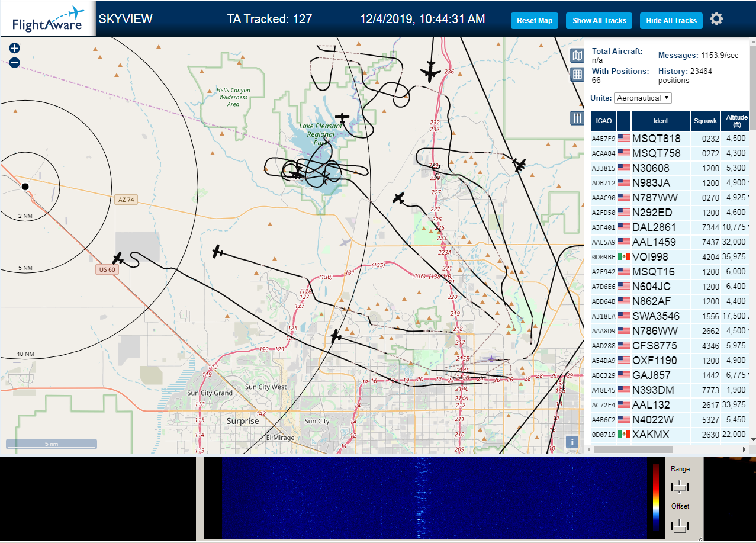This screenshot has height=543, width=756.
Task: Click squawk value 7773
Action: (x=710, y=390)
